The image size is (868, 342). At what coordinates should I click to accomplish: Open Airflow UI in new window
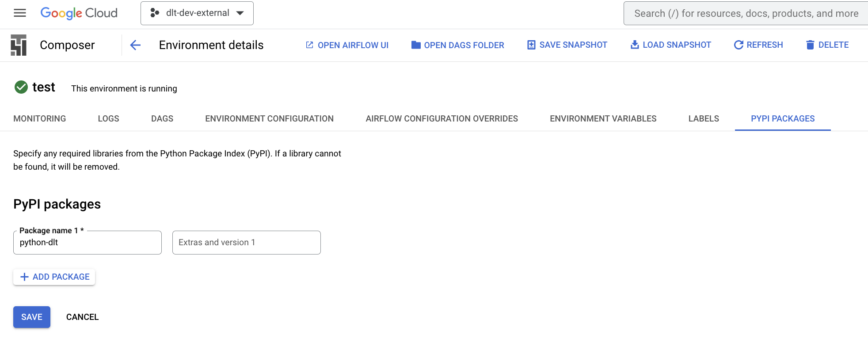(x=347, y=45)
